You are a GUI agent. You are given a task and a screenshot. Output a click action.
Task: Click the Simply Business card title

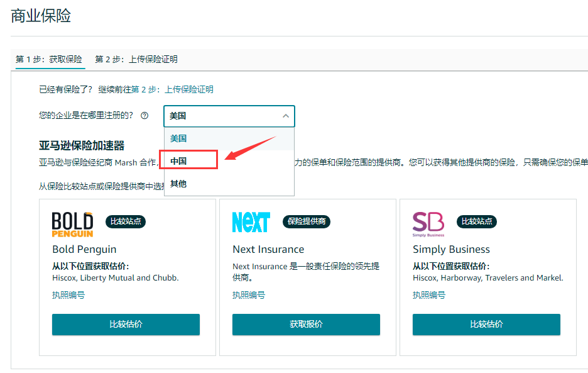[x=451, y=250]
